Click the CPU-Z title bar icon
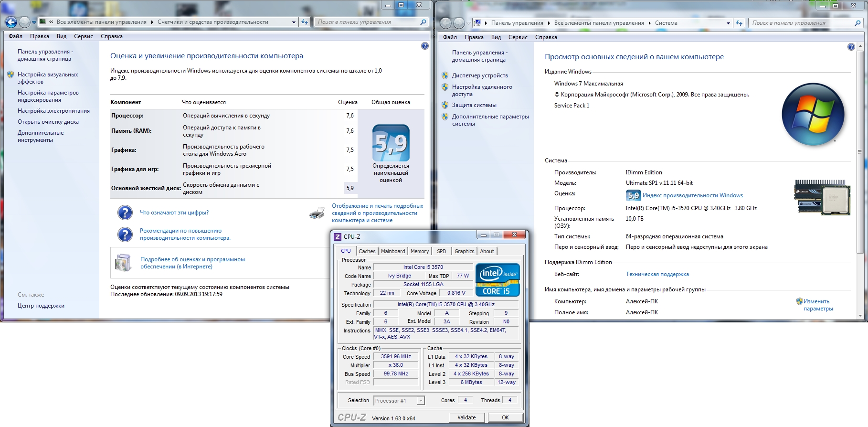This screenshot has height=427, width=868. point(338,236)
